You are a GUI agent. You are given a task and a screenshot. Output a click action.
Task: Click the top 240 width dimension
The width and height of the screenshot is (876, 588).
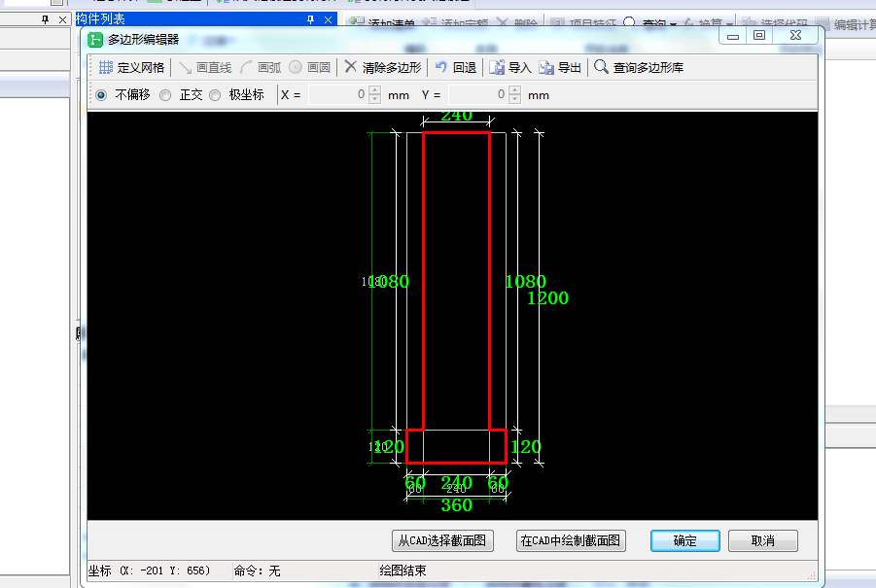[x=456, y=117]
